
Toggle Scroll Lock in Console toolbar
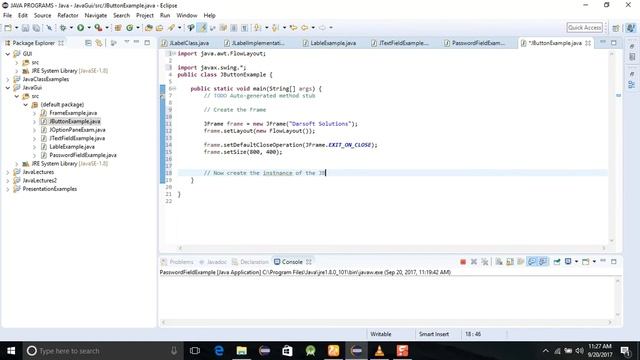tap(510, 262)
